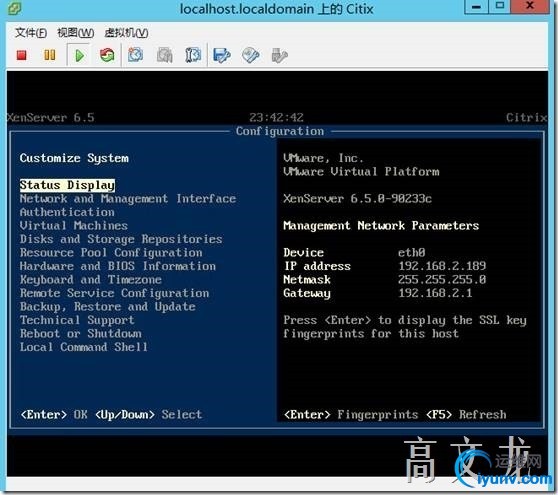Restart the guest using reset icon

click(x=107, y=55)
